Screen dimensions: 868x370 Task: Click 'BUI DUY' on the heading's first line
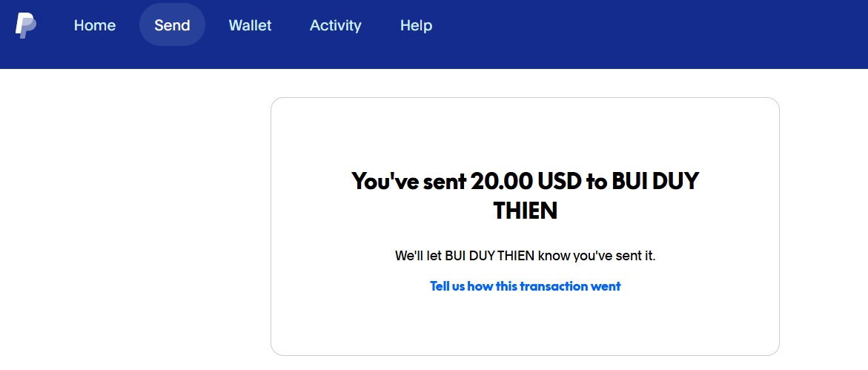(x=655, y=181)
